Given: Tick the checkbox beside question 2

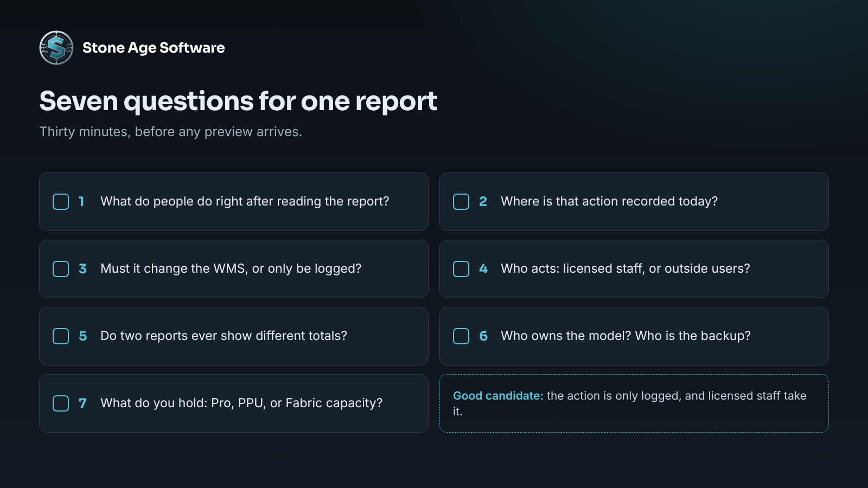Looking at the screenshot, I should pos(461,202).
